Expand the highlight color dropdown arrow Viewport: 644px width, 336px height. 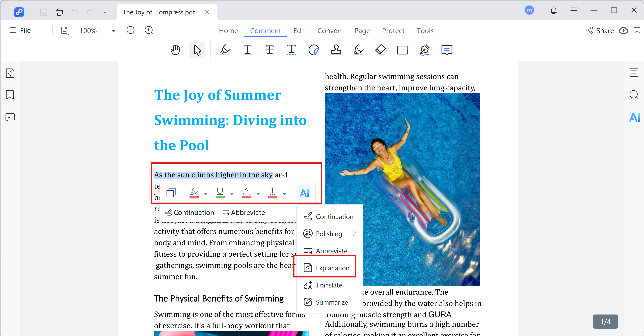pyautogui.click(x=206, y=194)
